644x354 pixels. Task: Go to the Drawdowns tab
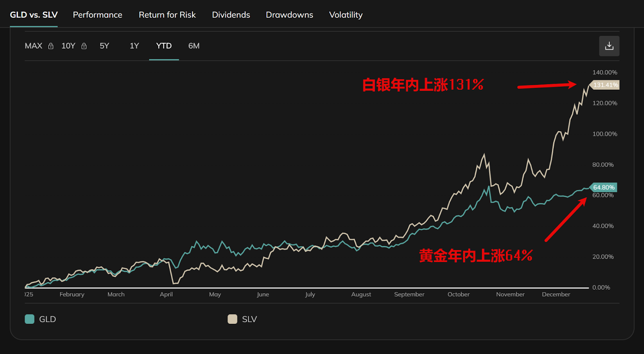click(289, 15)
